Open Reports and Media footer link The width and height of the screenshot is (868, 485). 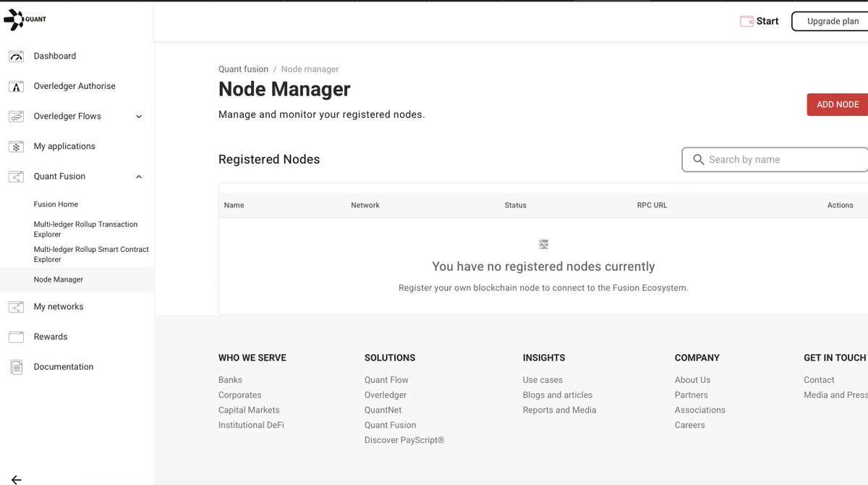pyautogui.click(x=560, y=410)
